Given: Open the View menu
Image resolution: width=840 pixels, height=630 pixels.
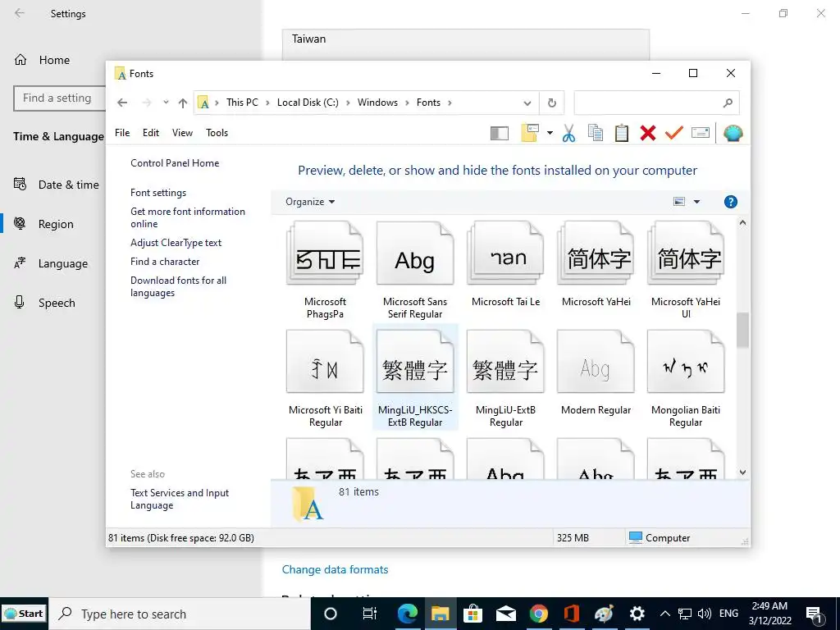Looking at the screenshot, I should pos(182,133).
